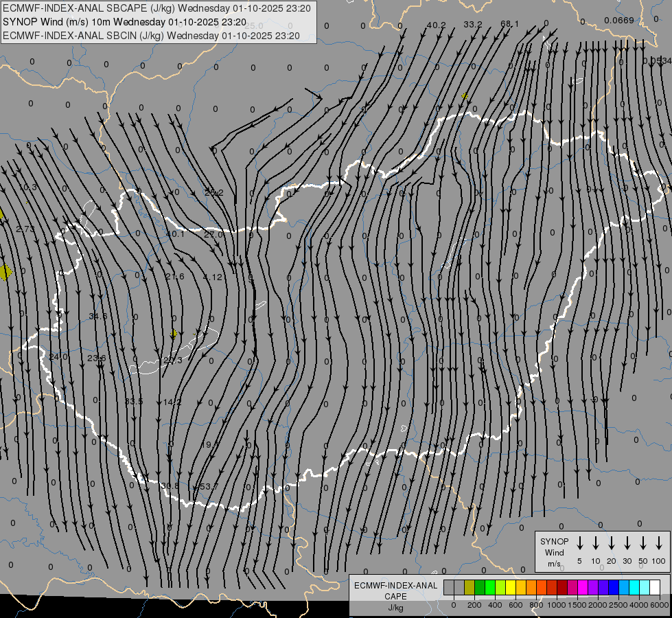Click the wind legend arrow above 50
The height and width of the screenshot is (618, 672).
click(643, 543)
